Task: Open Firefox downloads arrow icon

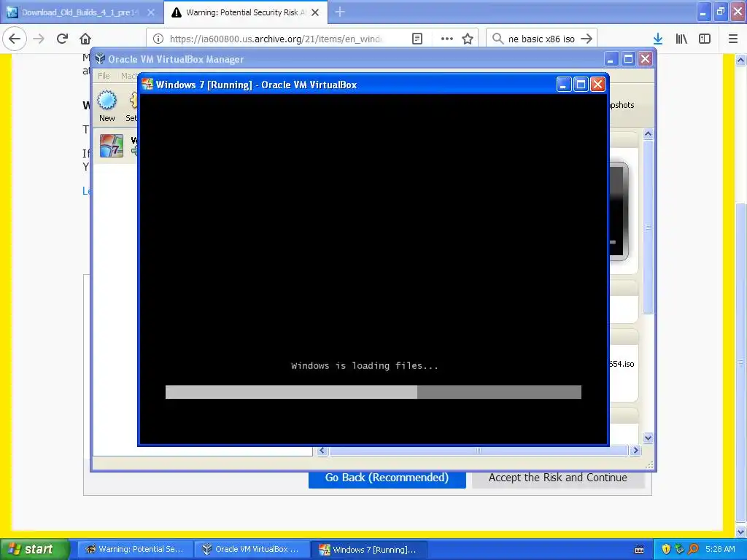Action: tap(658, 39)
